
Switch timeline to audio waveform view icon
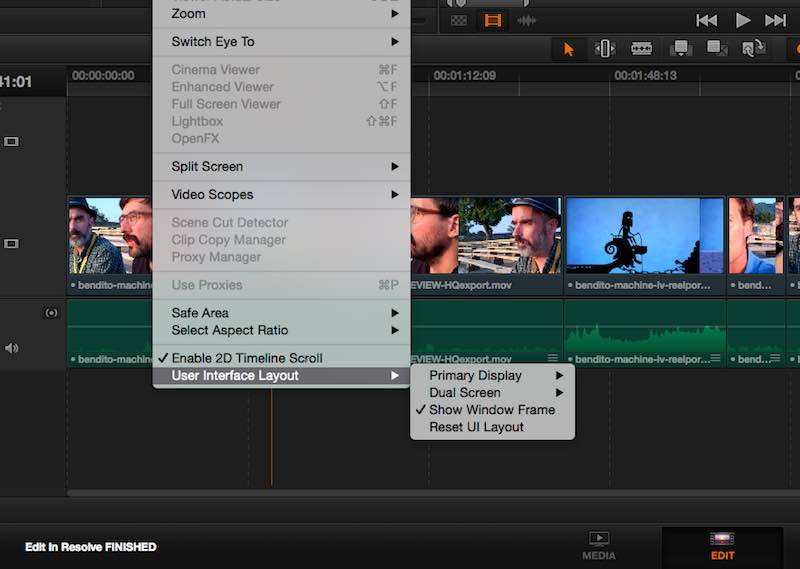(x=527, y=20)
